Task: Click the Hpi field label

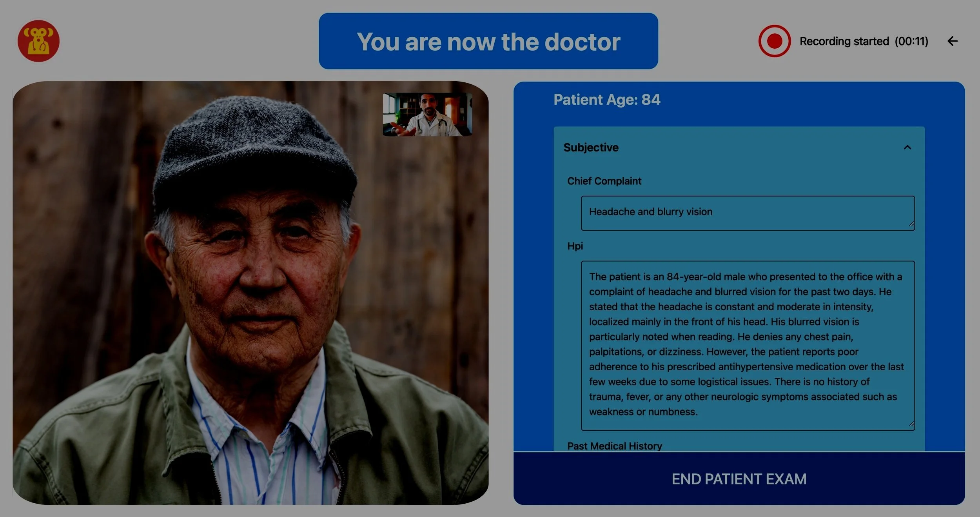Action: [575, 246]
